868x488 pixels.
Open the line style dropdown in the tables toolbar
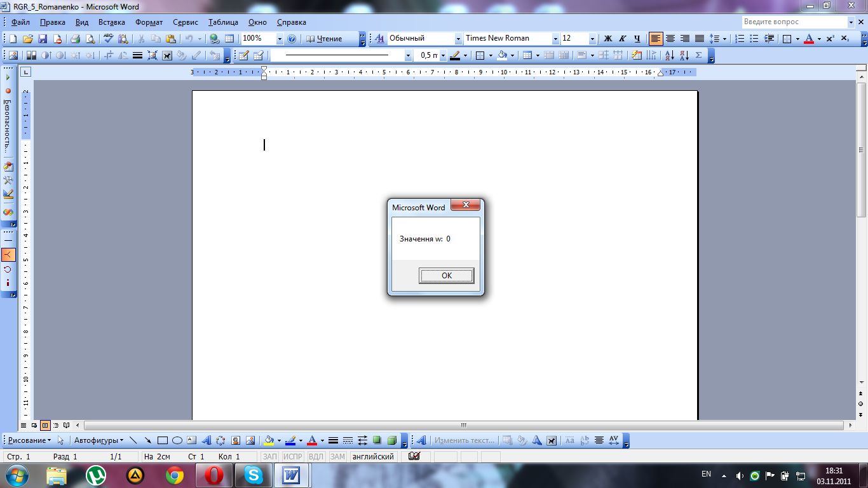(x=408, y=55)
